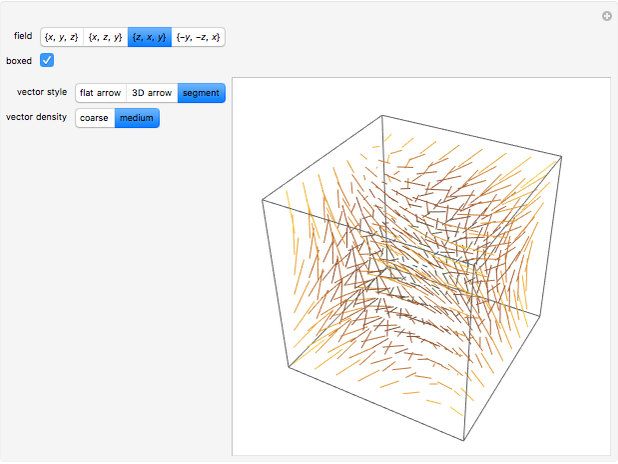Viewport: 618px width, 464px height.
Task: Select the {x, z, y} field option
Action: [106, 37]
